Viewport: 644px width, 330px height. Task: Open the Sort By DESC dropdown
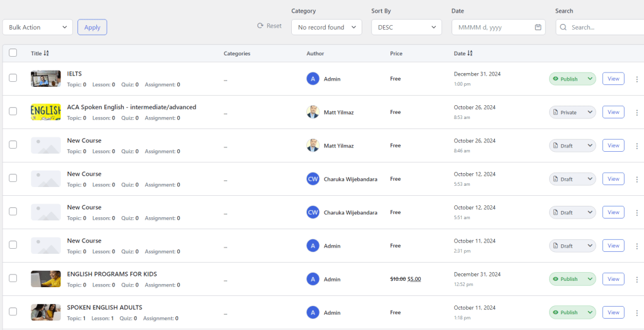coord(406,27)
